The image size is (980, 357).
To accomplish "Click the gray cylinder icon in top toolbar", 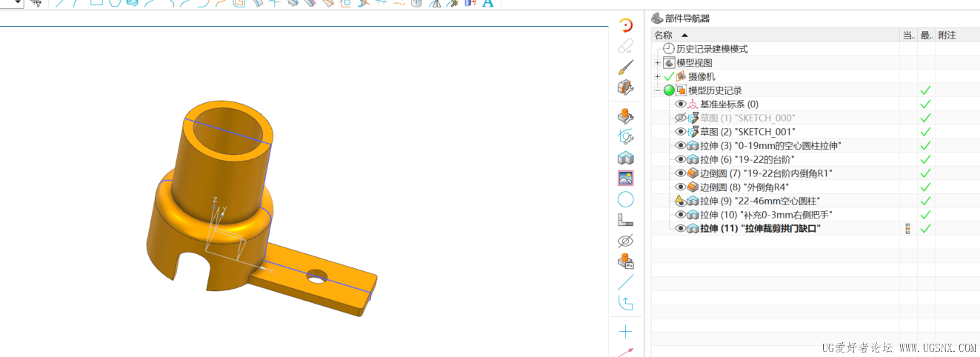I will coord(416,3).
